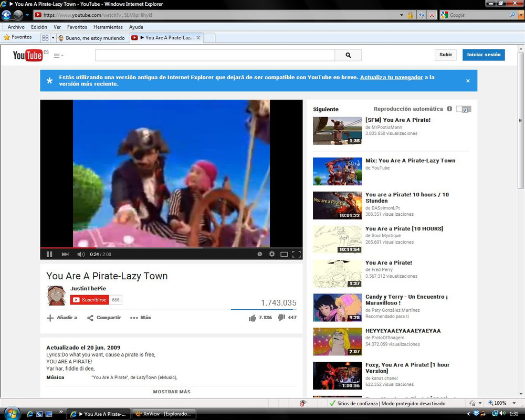Go back with browser back arrow

click(x=6, y=15)
